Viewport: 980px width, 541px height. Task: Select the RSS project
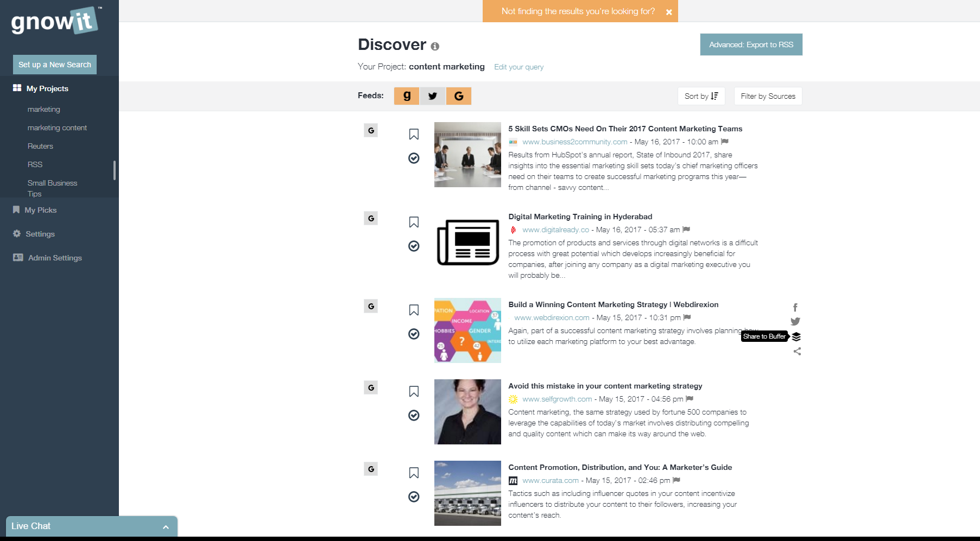(35, 164)
